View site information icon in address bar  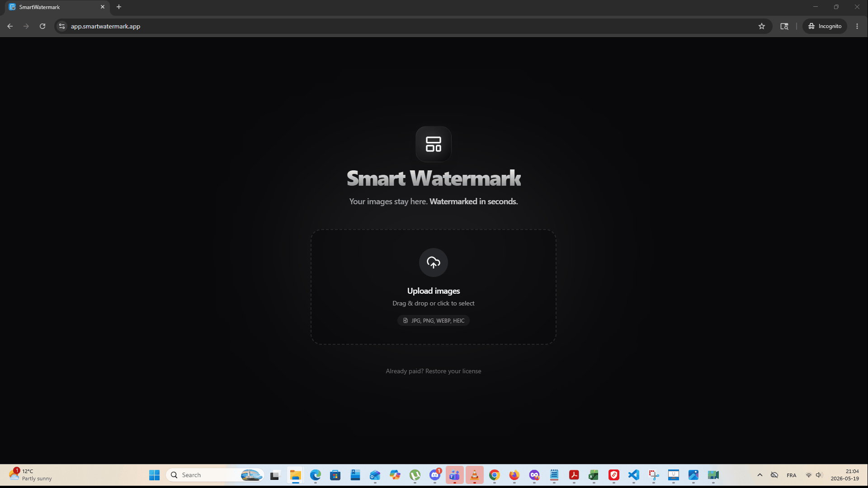tap(62, 26)
